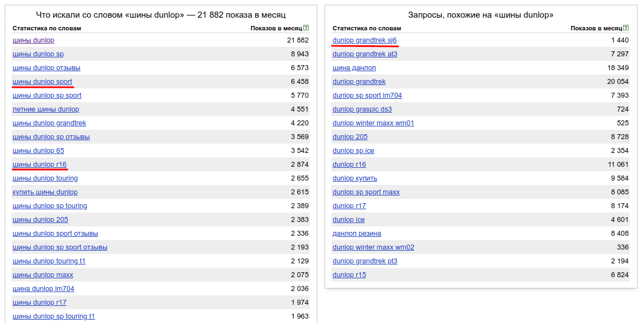Click the underlined "шины dunlop sport" link
Viewport: 644px width, 323px height.
pos(42,82)
